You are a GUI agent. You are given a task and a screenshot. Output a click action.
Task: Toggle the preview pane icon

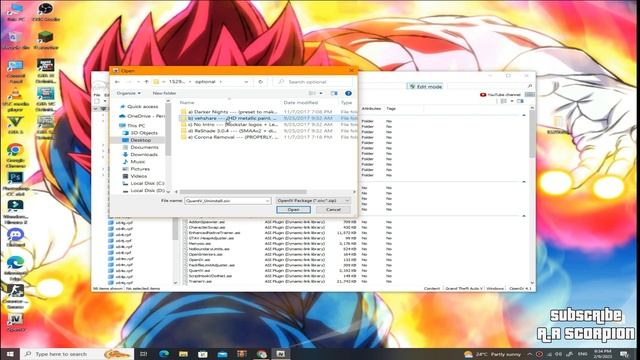coord(334,93)
